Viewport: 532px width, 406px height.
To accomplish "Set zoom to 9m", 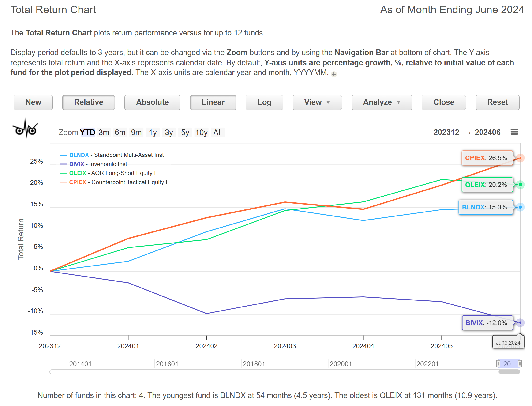I will point(136,132).
